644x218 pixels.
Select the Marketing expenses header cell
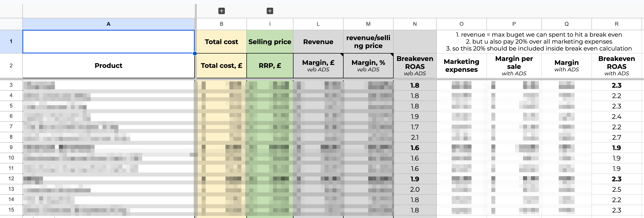click(x=462, y=66)
